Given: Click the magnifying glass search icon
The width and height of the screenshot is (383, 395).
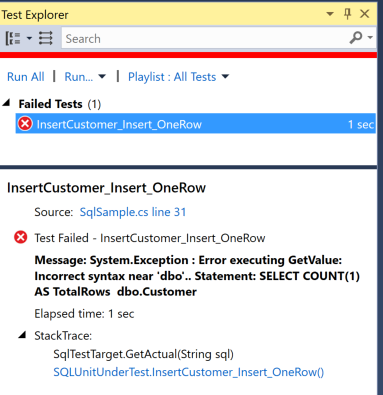Looking at the screenshot, I should click(356, 38).
